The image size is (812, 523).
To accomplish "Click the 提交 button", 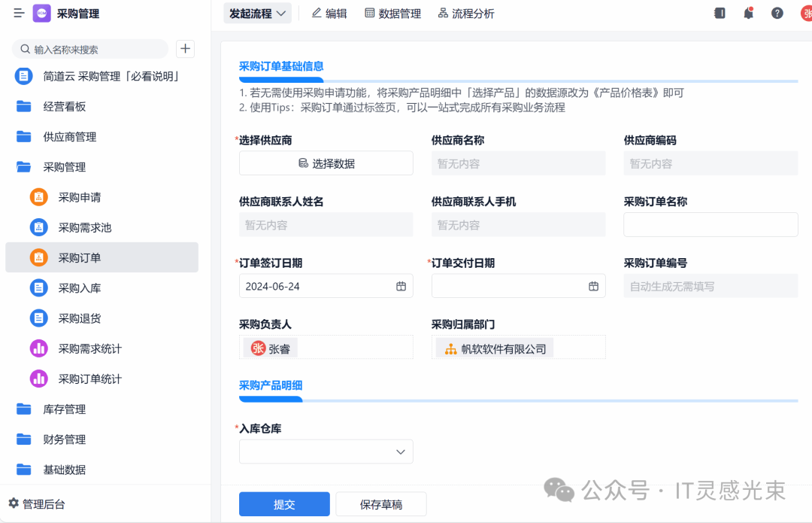I will 284,504.
